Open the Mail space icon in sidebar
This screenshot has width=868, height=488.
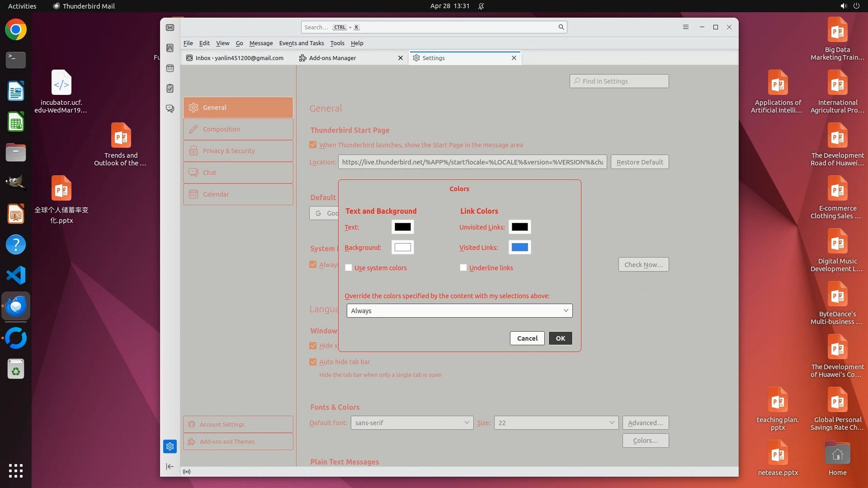[x=170, y=28]
